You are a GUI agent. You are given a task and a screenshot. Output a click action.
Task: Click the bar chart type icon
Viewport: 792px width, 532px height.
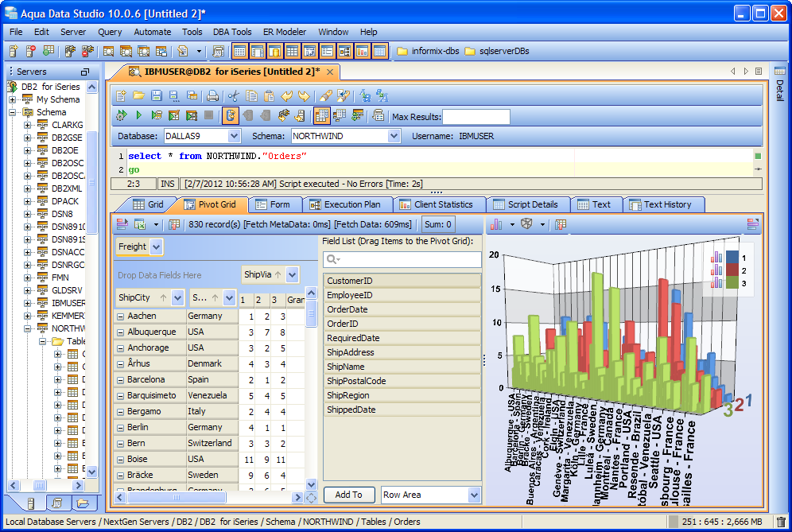coord(496,224)
